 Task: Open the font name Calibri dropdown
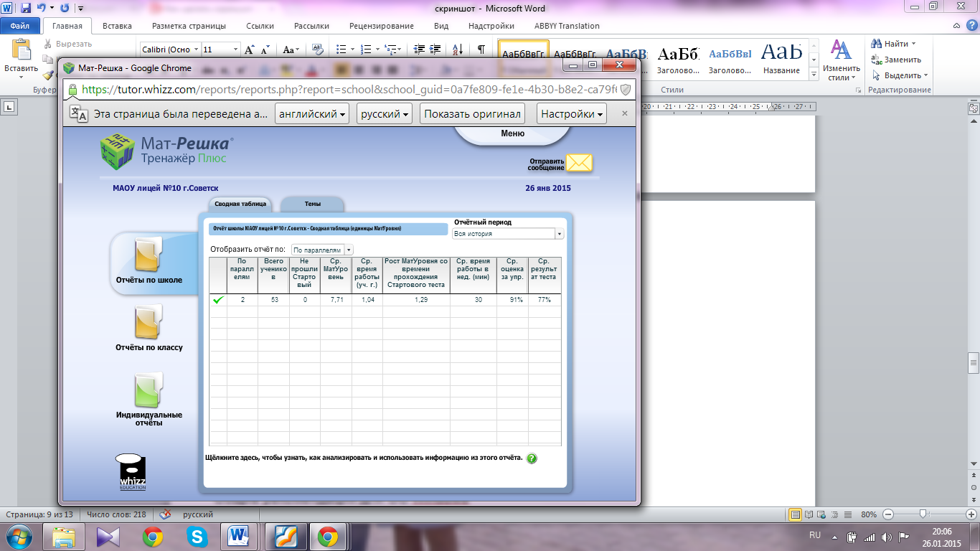(195, 50)
